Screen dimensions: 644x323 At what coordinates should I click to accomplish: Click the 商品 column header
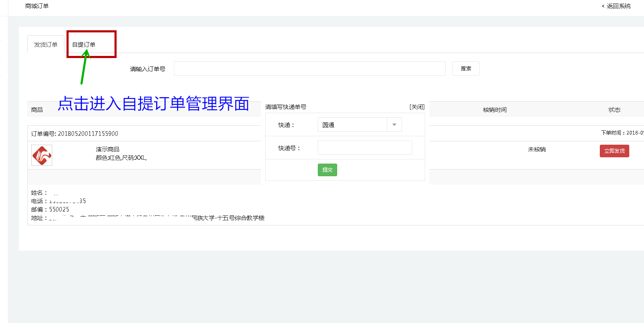(37, 110)
